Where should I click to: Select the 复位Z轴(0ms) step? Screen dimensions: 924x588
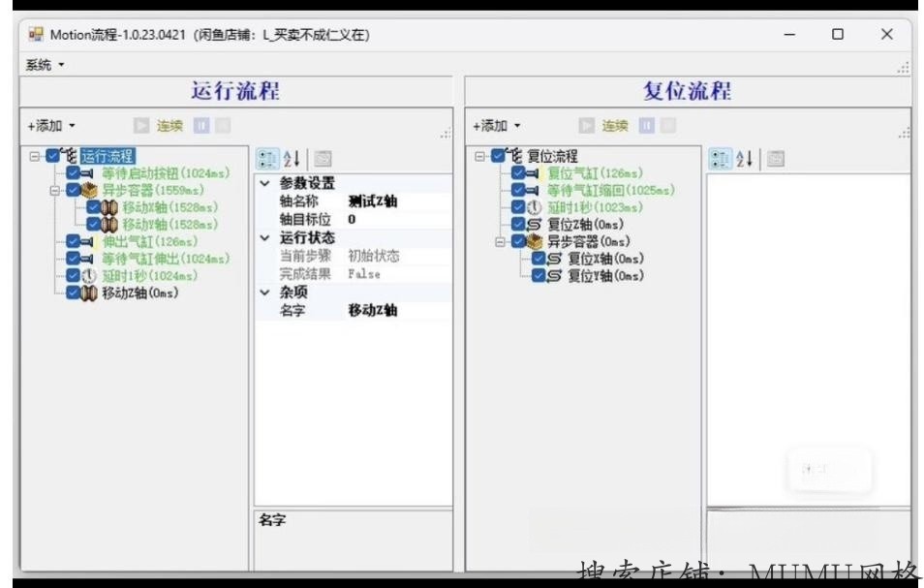585,225
